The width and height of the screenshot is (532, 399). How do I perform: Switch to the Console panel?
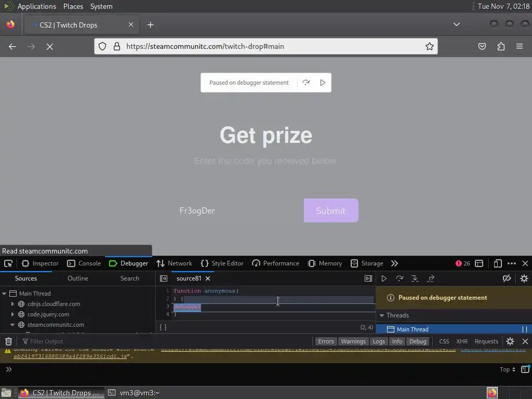tap(84, 263)
